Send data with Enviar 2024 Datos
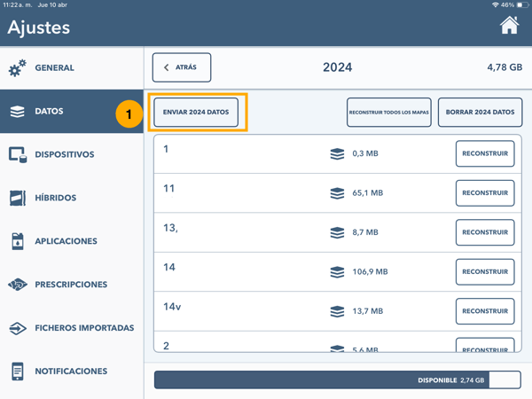Viewport: 532px width, 399px height. [x=196, y=112]
